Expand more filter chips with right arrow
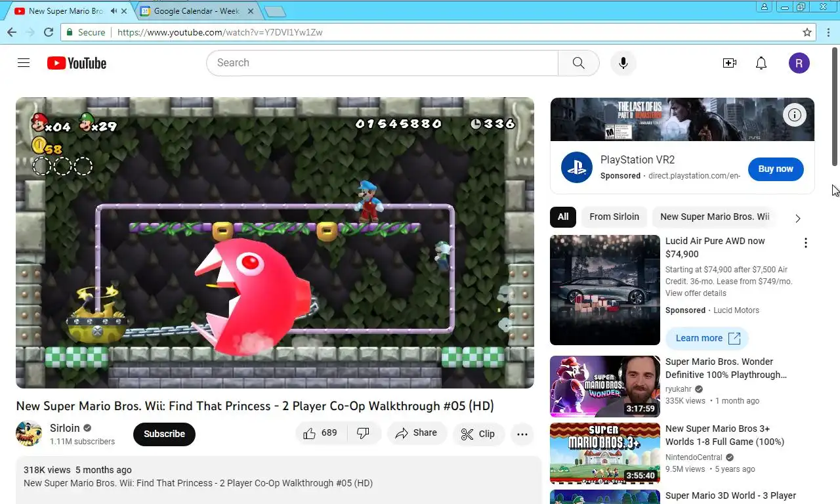840x504 pixels. coord(798,218)
